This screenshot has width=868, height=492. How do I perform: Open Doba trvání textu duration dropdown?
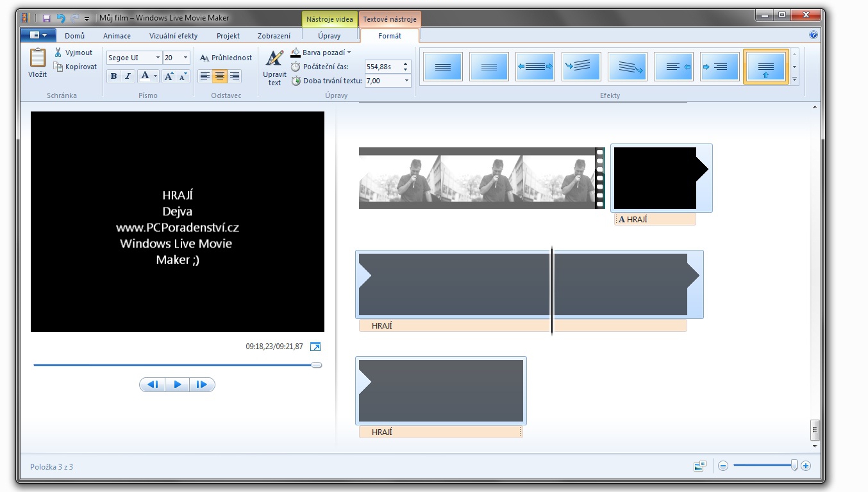(x=406, y=81)
